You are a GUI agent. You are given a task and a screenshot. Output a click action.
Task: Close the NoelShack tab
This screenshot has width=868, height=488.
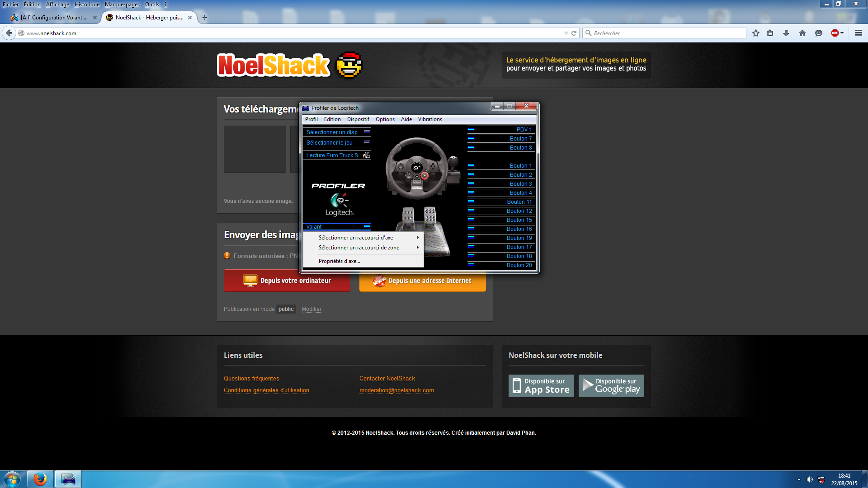pyautogui.click(x=190, y=18)
